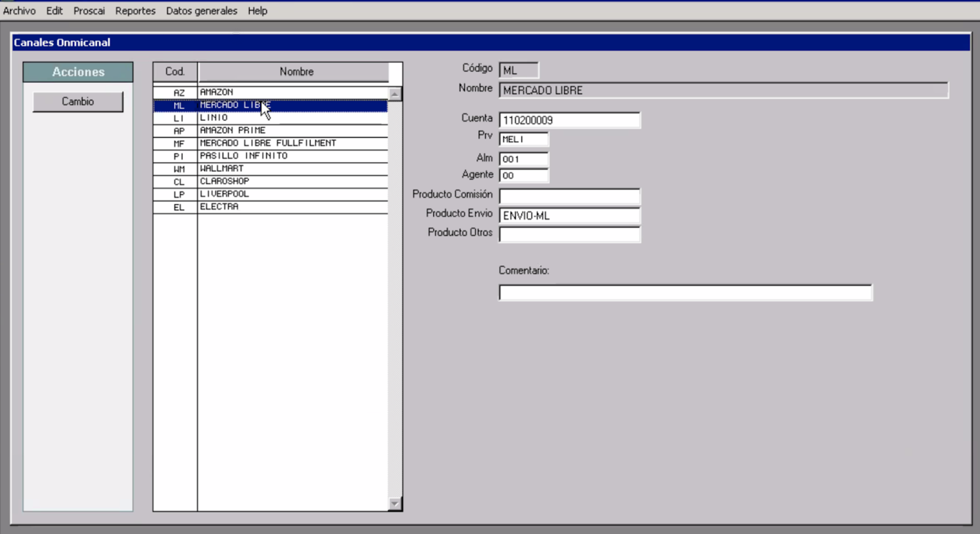This screenshot has height=534, width=980.
Task: Click the Nombre field with MERCADO LIBRE
Action: tap(724, 90)
